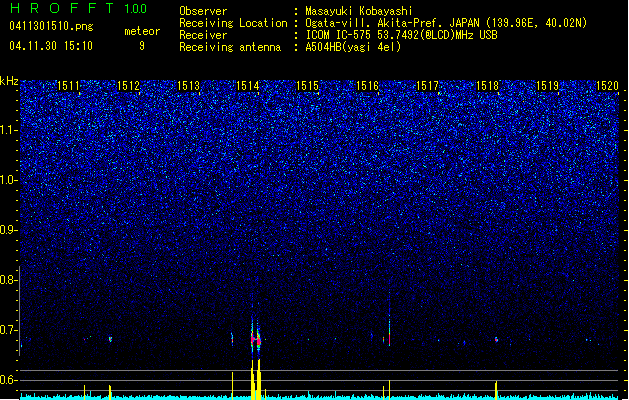Click the 0.9 kHz axis label

pos(9,230)
